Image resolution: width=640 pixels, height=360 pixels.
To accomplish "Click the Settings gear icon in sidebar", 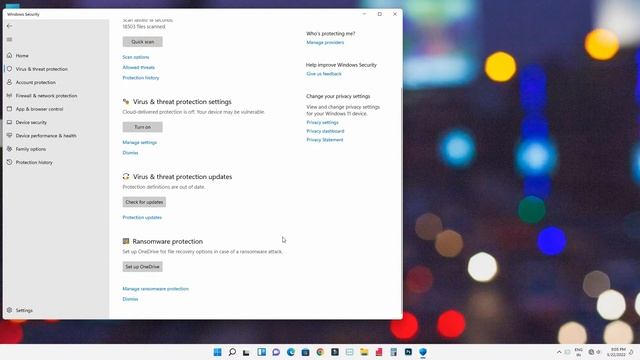I will pos(9,310).
